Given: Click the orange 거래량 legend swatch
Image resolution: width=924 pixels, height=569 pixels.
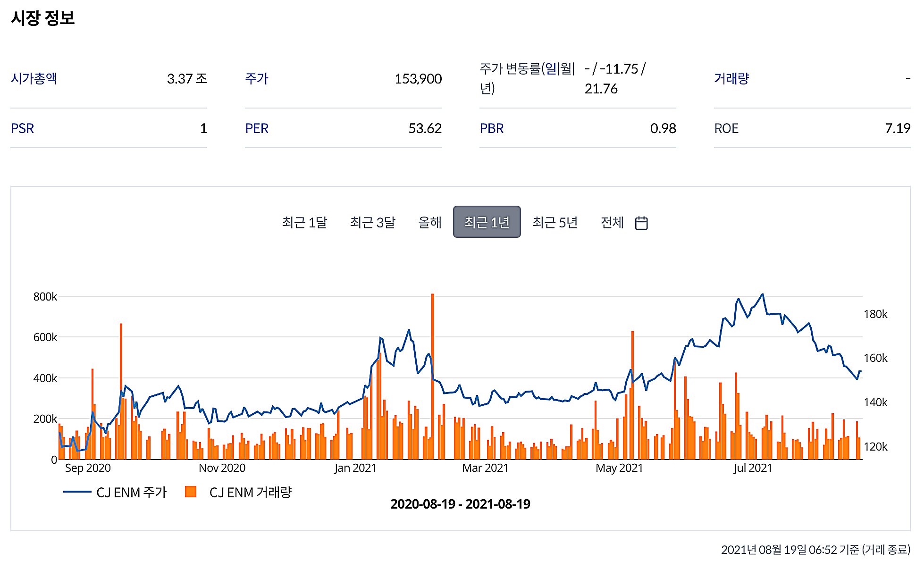Looking at the screenshot, I should 191,492.
